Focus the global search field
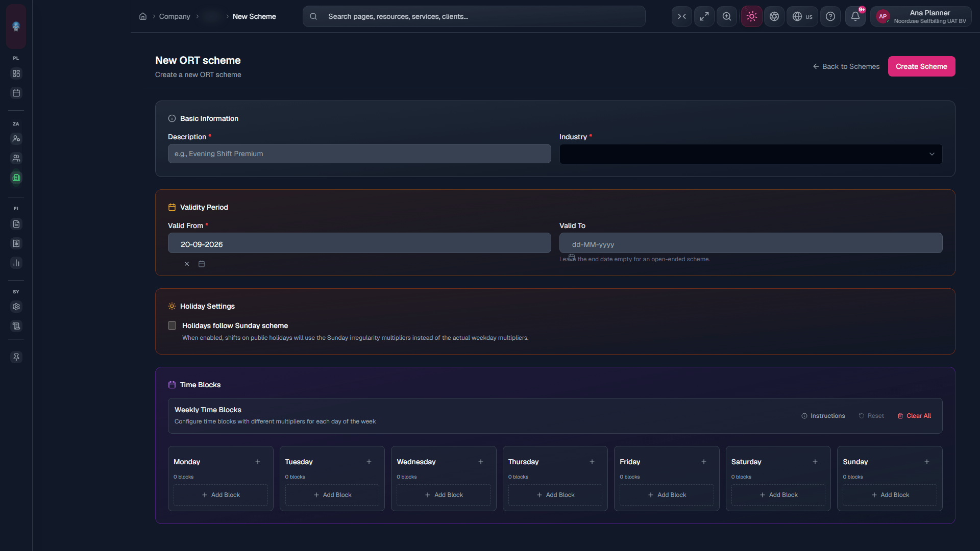 pos(474,16)
